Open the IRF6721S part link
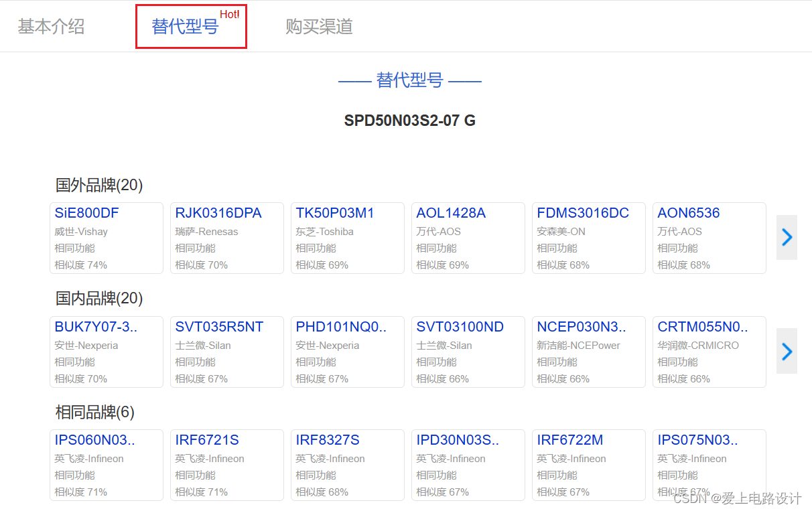 (x=207, y=440)
